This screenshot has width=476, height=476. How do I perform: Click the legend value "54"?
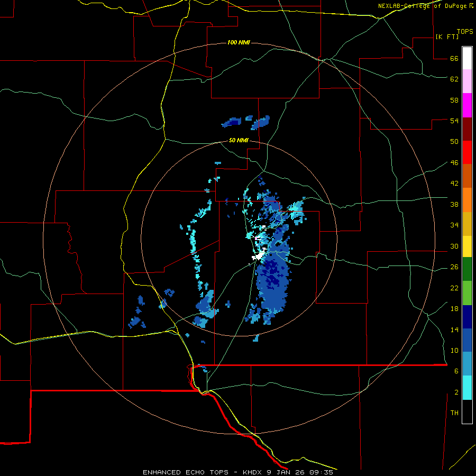point(454,121)
